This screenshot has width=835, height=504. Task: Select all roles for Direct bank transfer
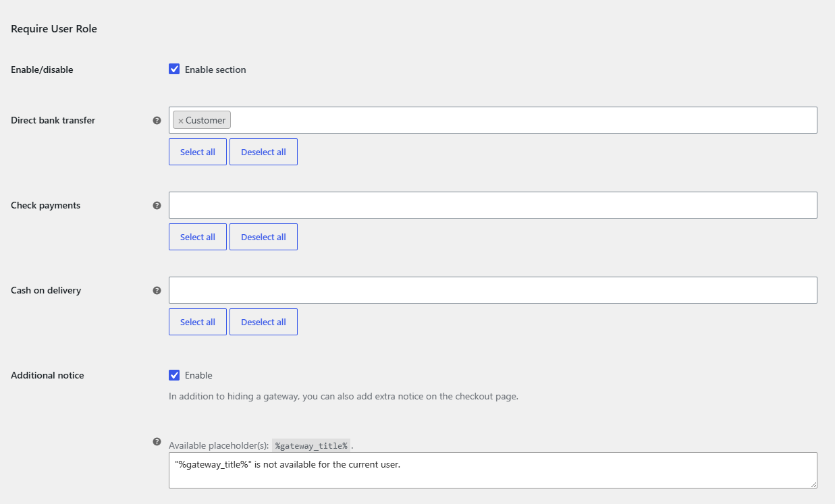198,152
